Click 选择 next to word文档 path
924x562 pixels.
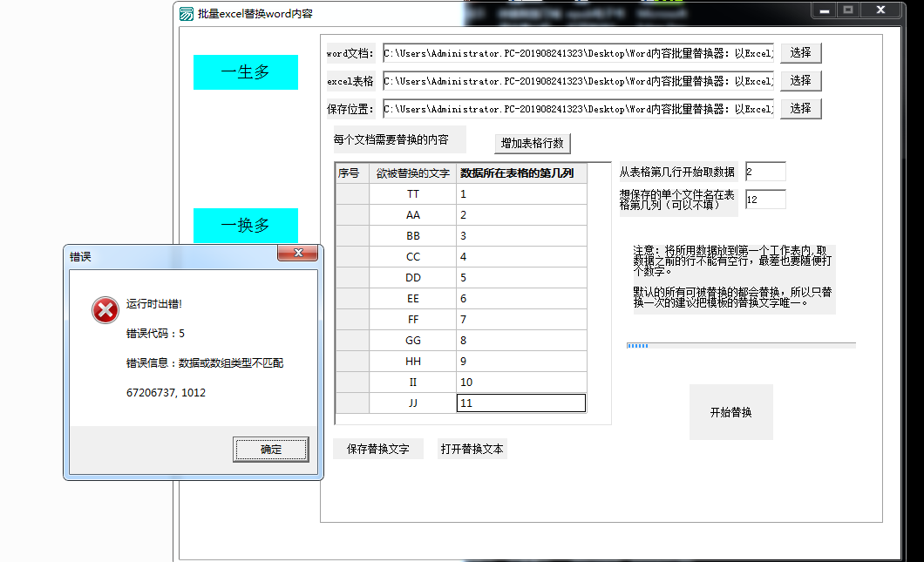click(x=800, y=53)
